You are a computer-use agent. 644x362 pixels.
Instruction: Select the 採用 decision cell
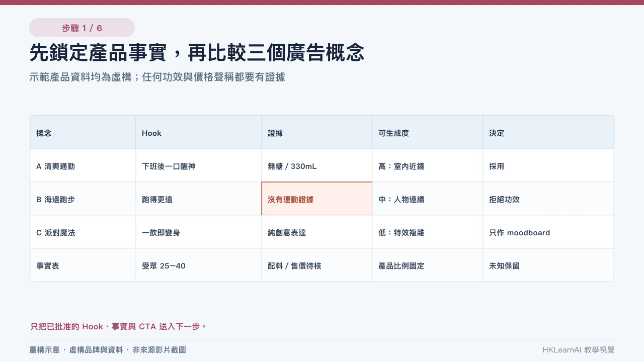(x=548, y=166)
